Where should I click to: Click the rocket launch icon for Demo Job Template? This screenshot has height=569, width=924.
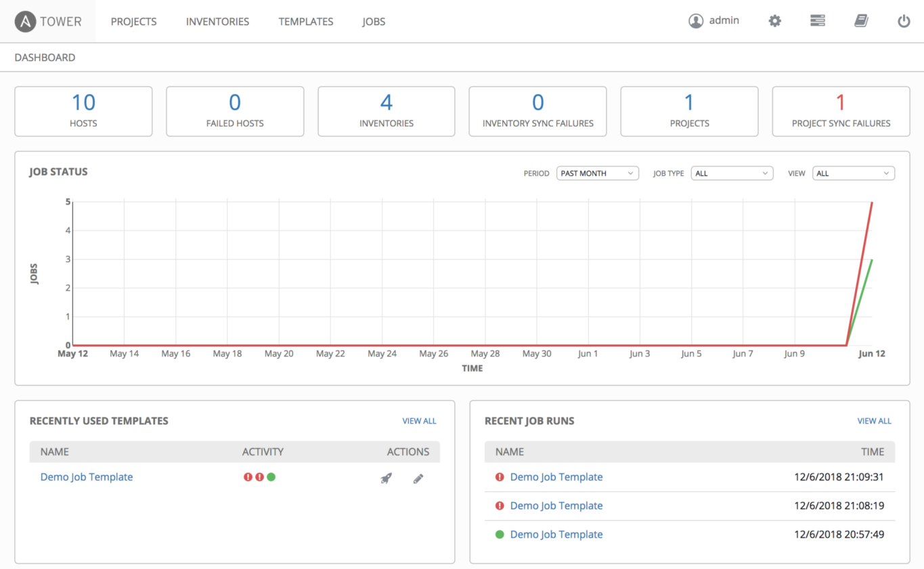(x=386, y=478)
